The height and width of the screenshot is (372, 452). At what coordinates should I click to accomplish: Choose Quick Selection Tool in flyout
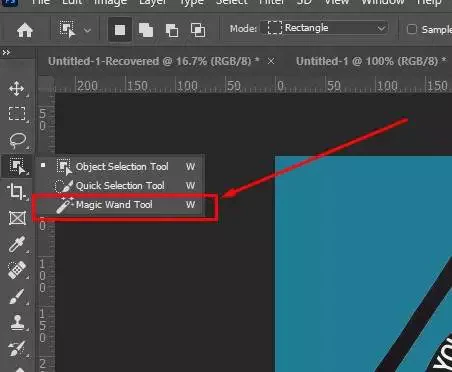click(x=120, y=186)
